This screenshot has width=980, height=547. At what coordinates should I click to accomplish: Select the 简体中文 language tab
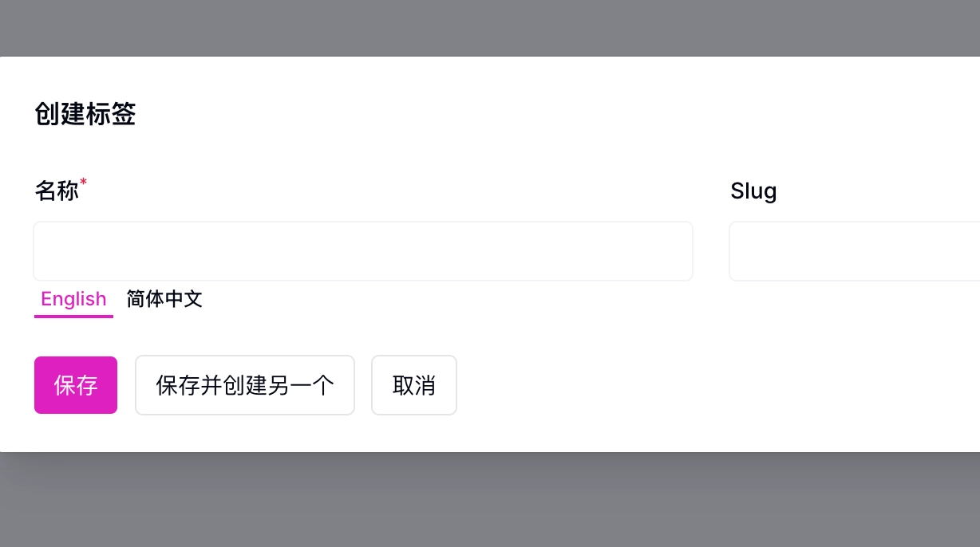tap(164, 300)
